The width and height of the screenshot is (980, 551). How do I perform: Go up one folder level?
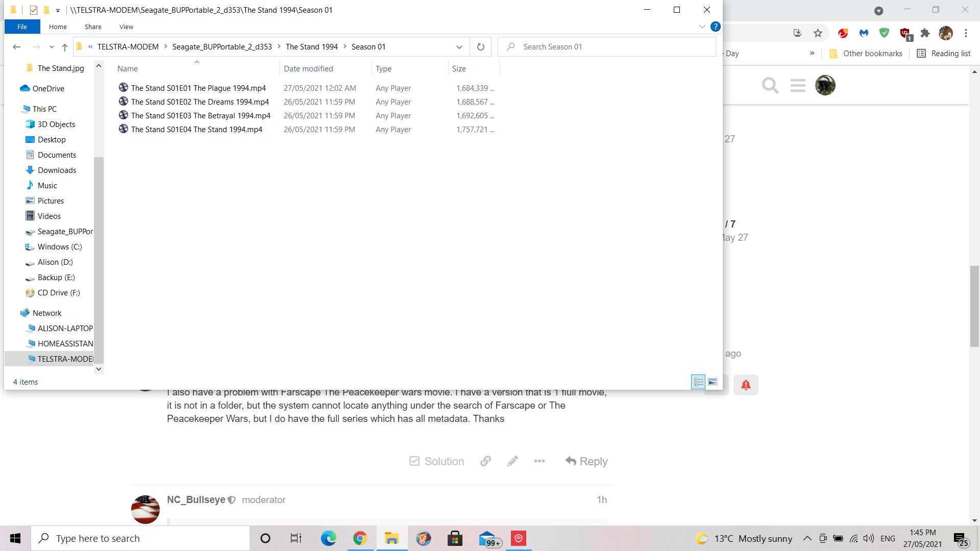(65, 47)
